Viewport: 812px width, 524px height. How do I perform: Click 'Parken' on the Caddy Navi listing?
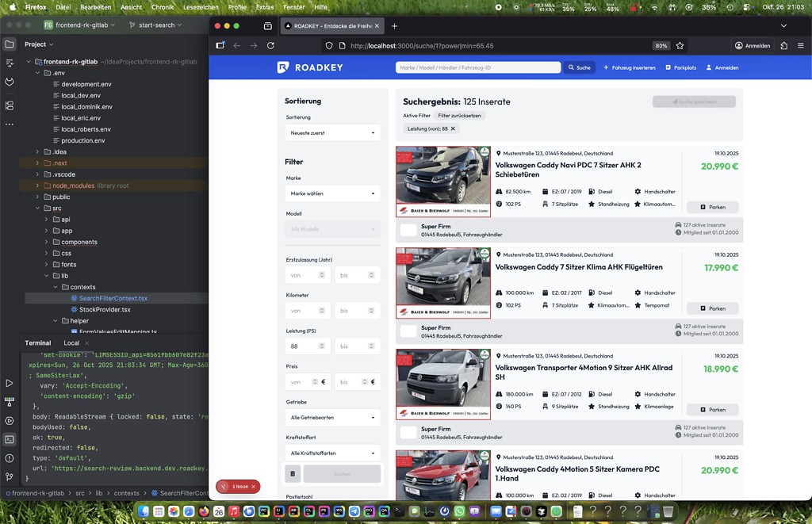pos(712,207)
